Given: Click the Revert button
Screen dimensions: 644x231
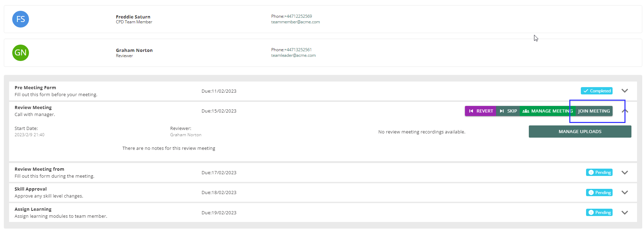Looking at the screenshot, I should (480, 111).
